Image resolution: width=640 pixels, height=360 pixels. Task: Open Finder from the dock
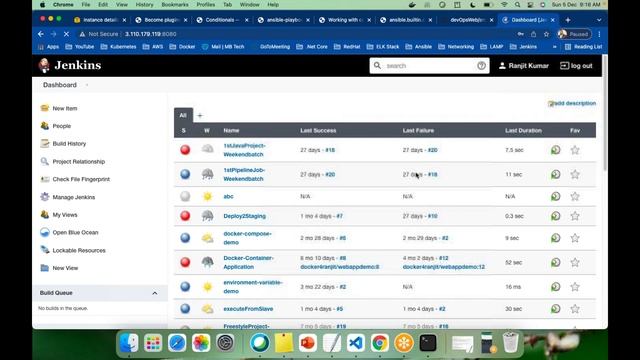coord(129,343)
